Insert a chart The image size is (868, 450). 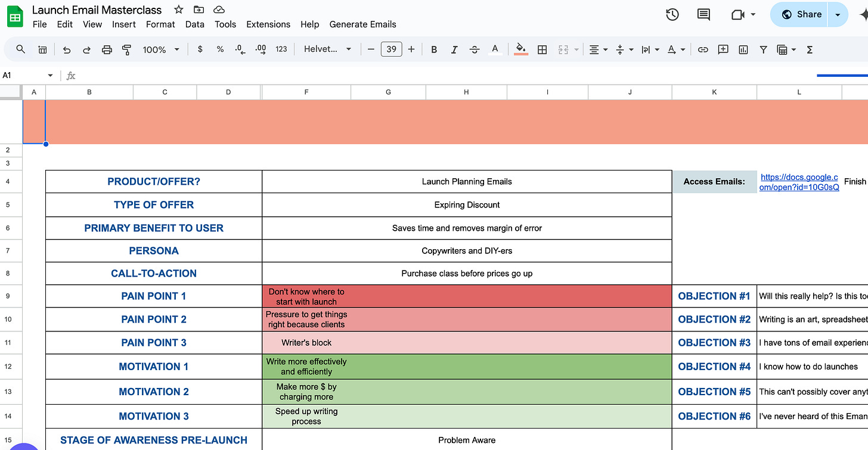[743, 49]
